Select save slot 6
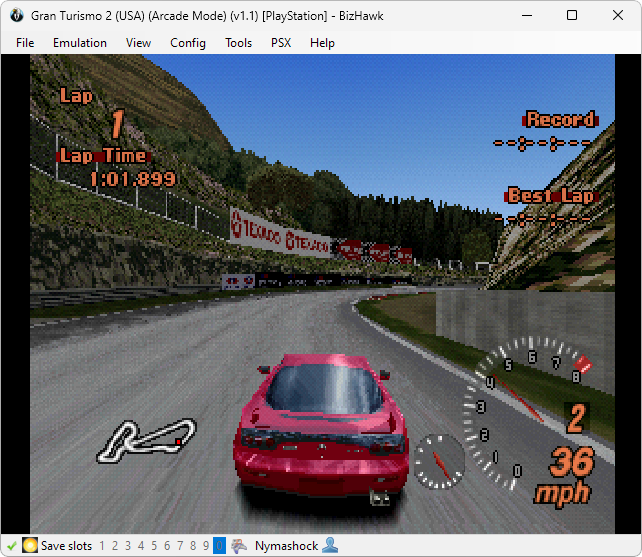 tap(167, 546)
